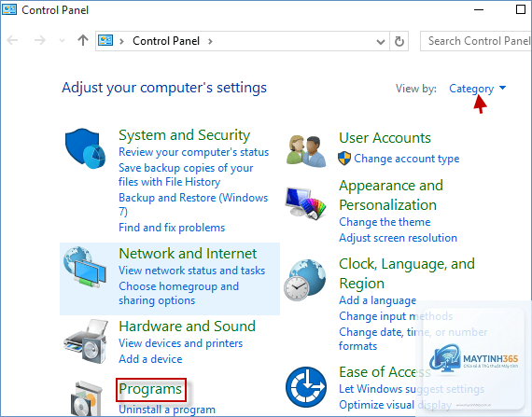
Task: Go up one folder level
Action: 83,40
